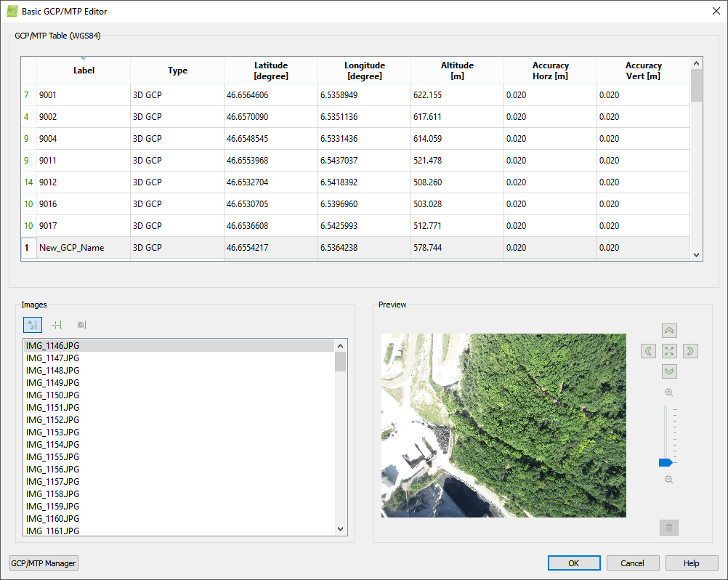728x580 pixels.
Task: Delete the current mark using trash icon
Action: tap(668, 528)
